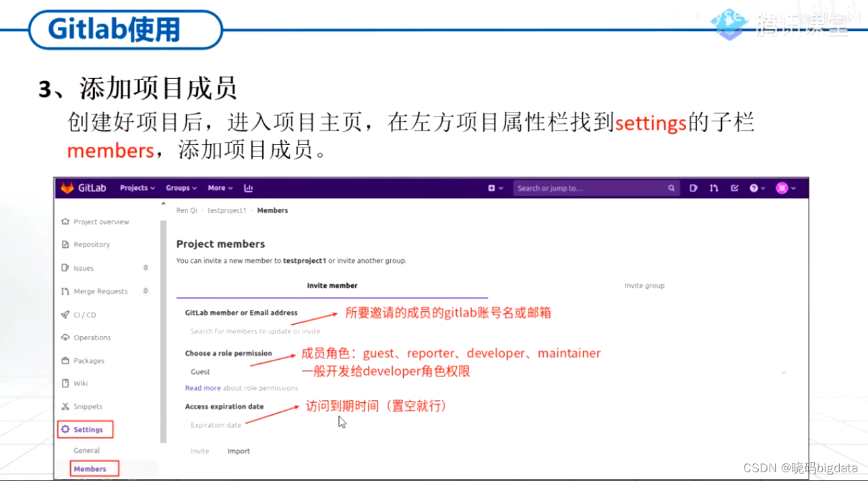This screenshot has height=481, width=868.
Task: Open the CI/CD section
Action: click(84, 314)
